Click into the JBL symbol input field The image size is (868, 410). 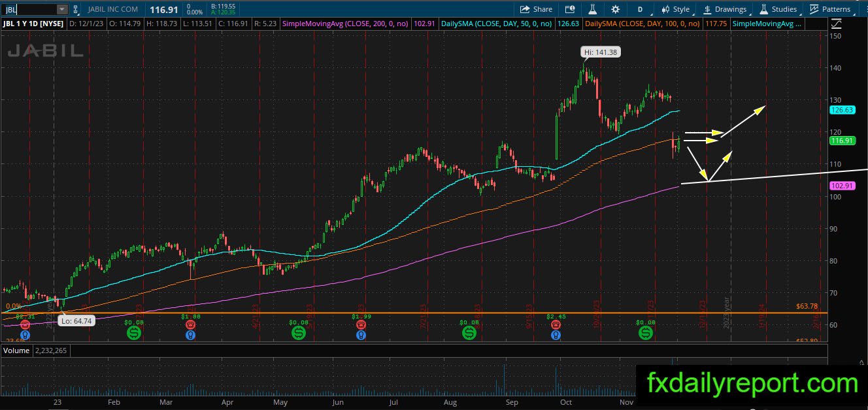(30, 9)
